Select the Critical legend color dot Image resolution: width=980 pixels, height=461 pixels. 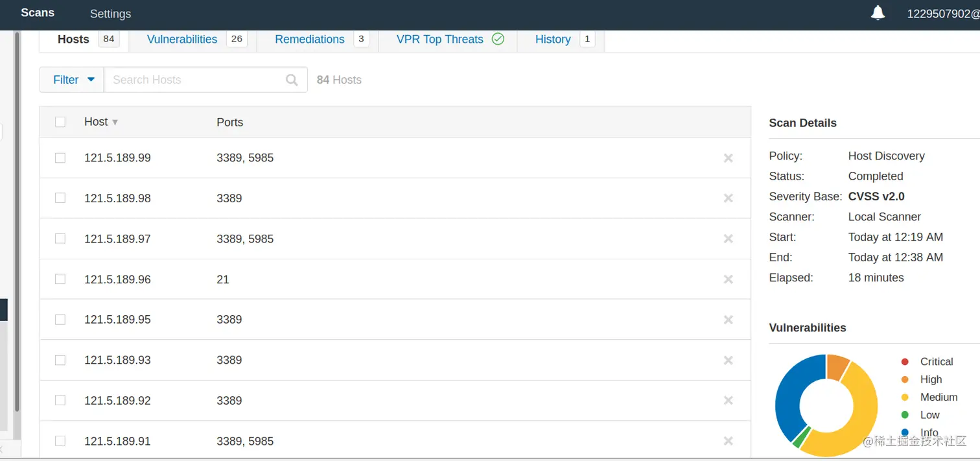pos(905,362)
